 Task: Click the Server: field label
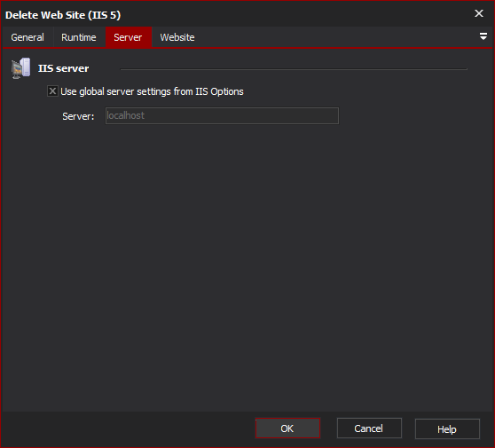click(78, 116)
